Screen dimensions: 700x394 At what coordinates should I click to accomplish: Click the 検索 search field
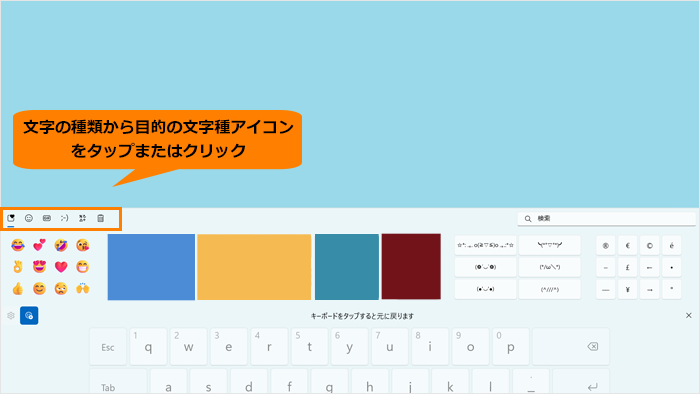606,219
